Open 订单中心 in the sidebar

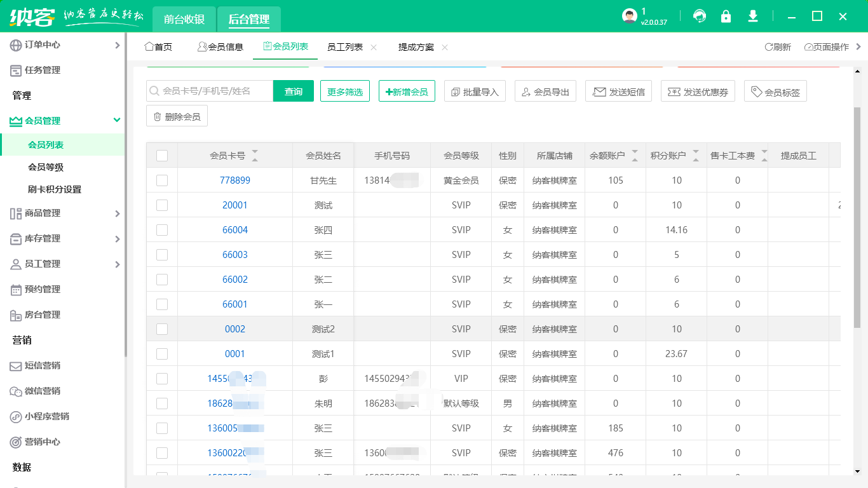click(43, 45)
